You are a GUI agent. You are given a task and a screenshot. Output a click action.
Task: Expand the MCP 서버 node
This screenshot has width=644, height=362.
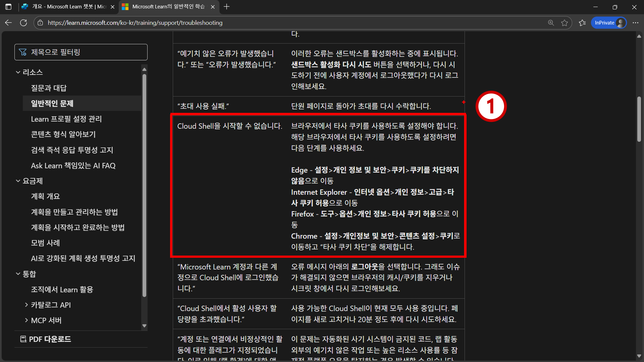coord(27,320)
